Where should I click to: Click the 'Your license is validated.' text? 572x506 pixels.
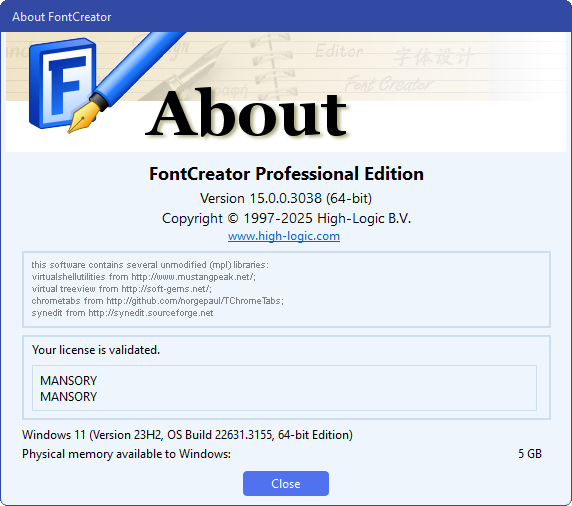96,350
